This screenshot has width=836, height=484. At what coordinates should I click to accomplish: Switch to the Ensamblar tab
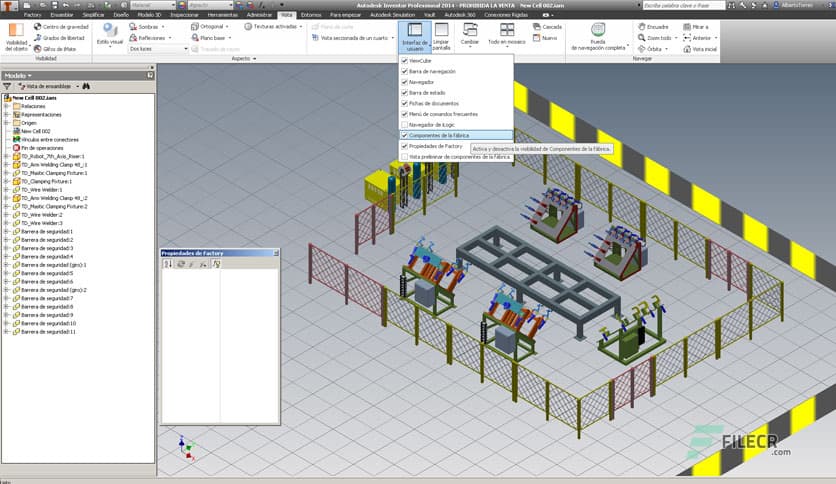[62, 15]
